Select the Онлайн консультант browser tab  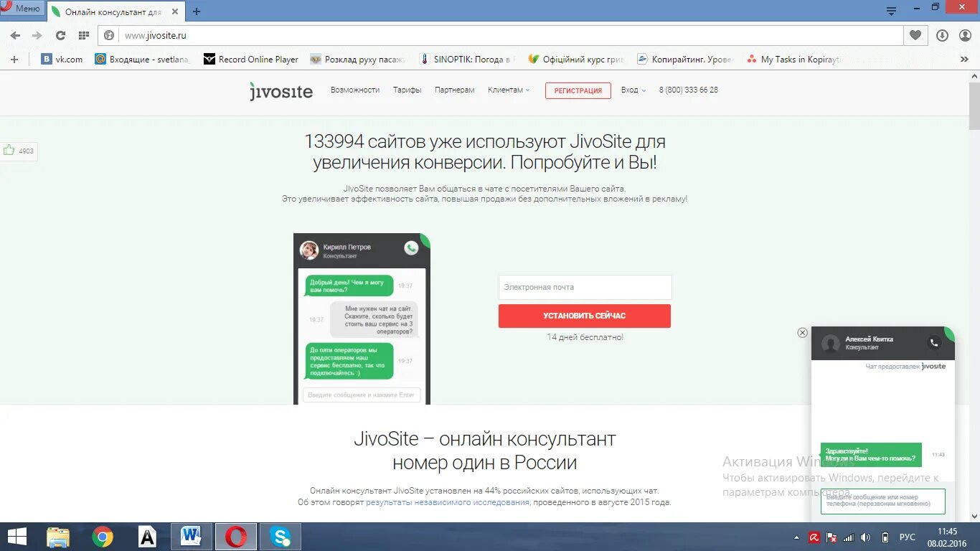117,11
